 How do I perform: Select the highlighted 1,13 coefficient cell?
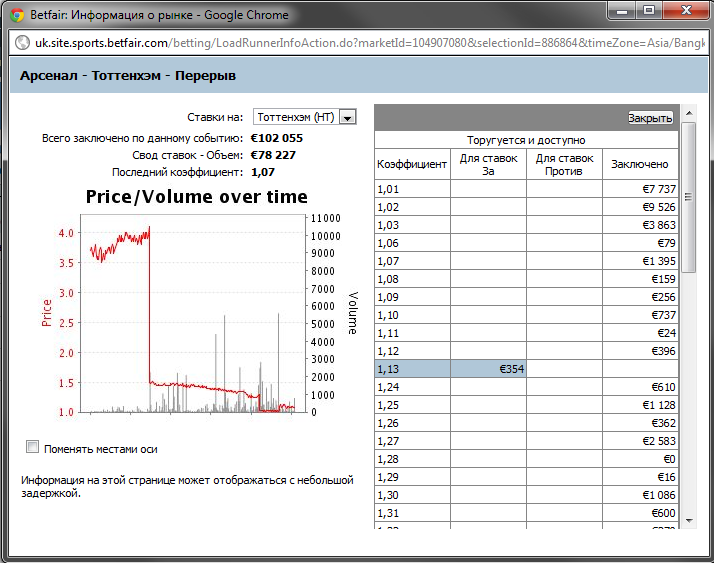tap(413, 369)
